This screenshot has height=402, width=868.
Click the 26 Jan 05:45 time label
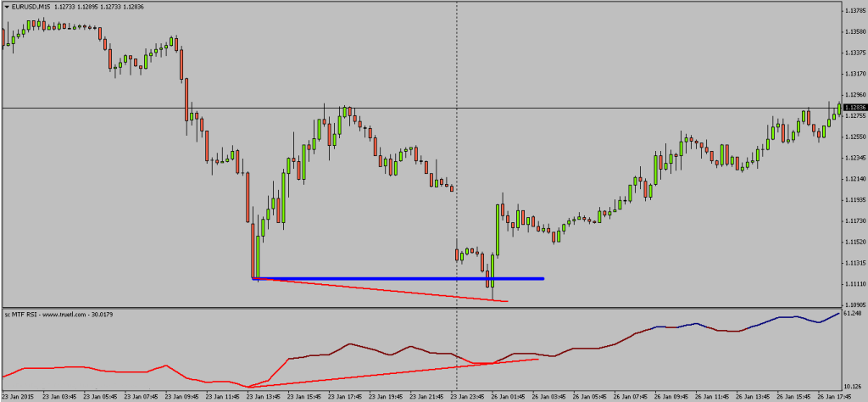592,397
